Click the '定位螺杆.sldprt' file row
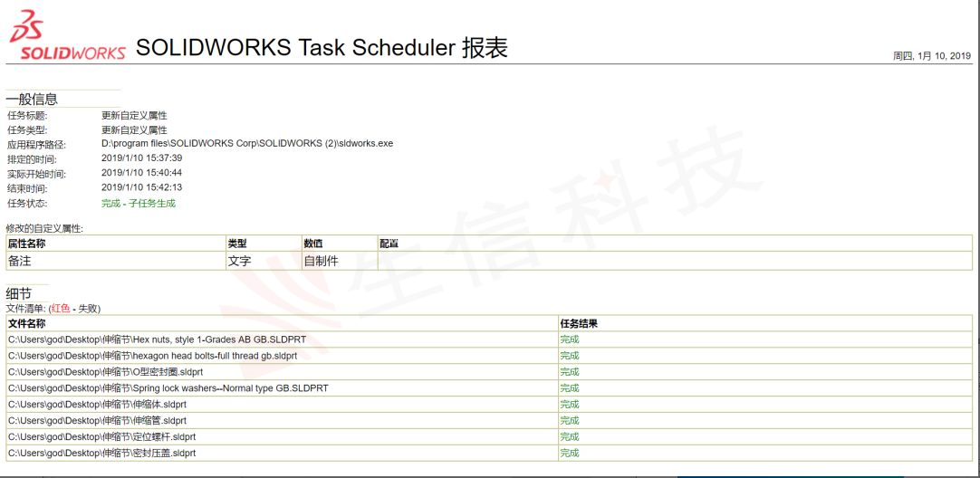980x478 pixels. coord(282,436)
